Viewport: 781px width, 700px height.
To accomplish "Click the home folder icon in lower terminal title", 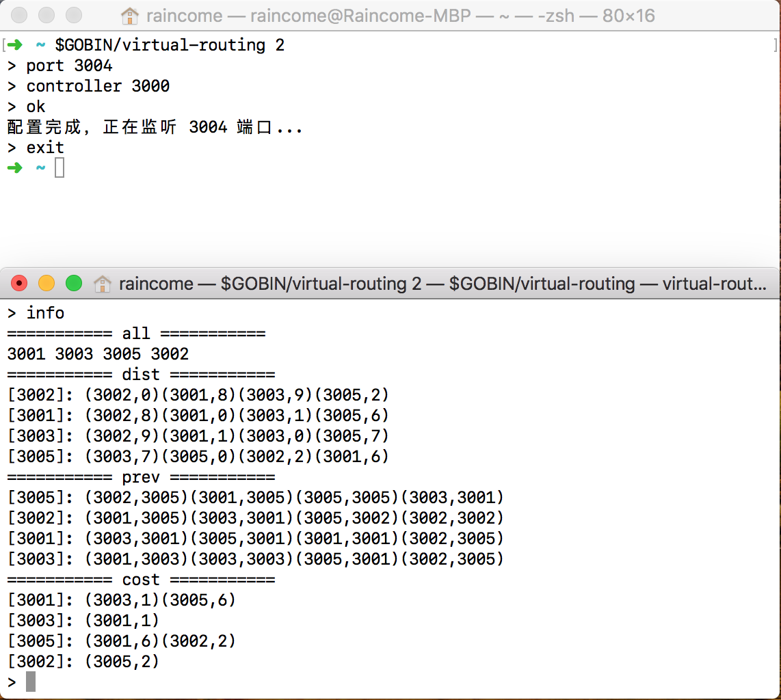I will pyautogui.click(x=102, y=284).
